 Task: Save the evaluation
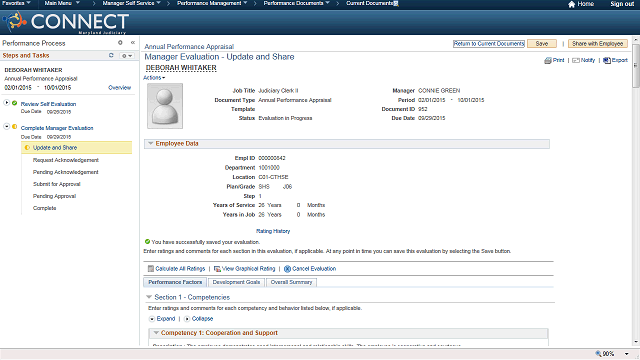[542, 44]
